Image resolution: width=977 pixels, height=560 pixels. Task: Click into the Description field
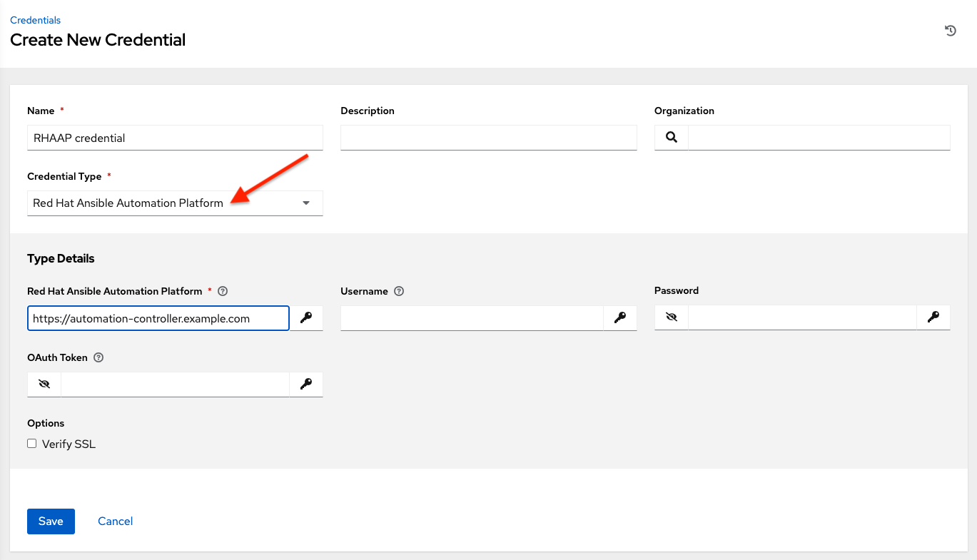click(488, 137)
